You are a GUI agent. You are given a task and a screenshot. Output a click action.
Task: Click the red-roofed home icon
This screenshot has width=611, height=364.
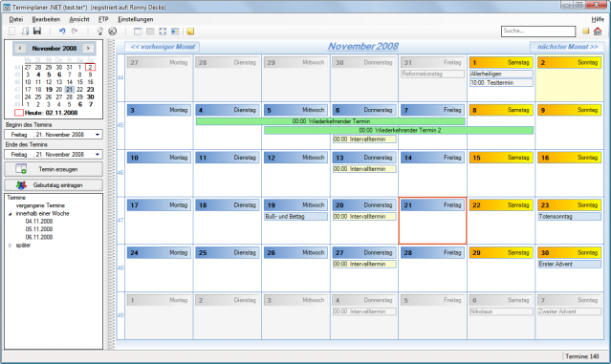pos(598,32)
